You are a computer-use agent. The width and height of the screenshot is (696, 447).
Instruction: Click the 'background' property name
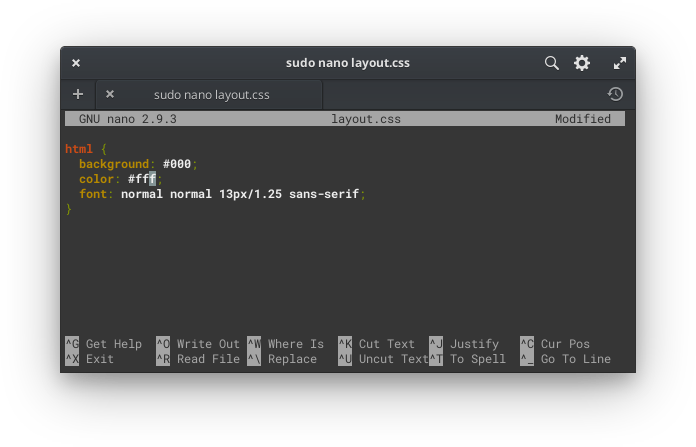(x=114, y=164)
